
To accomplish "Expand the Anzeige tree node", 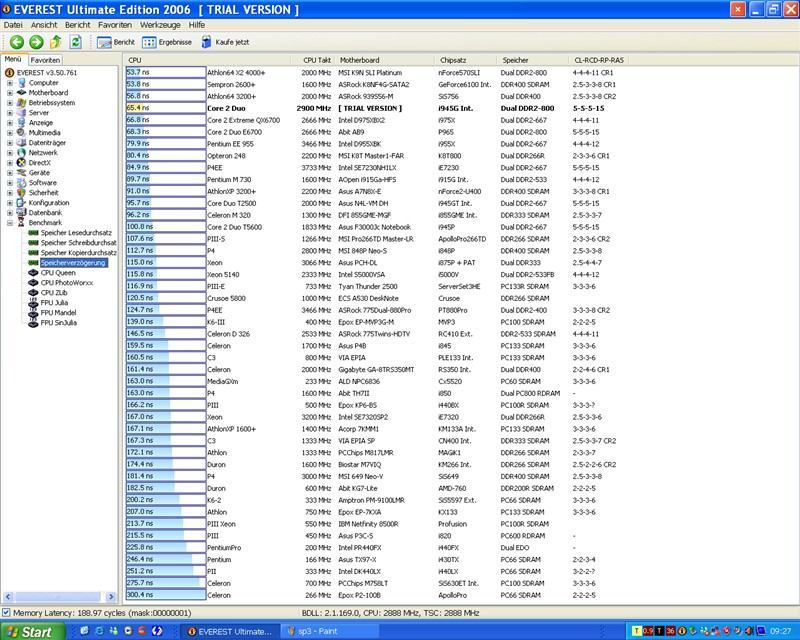I will 10,122.
